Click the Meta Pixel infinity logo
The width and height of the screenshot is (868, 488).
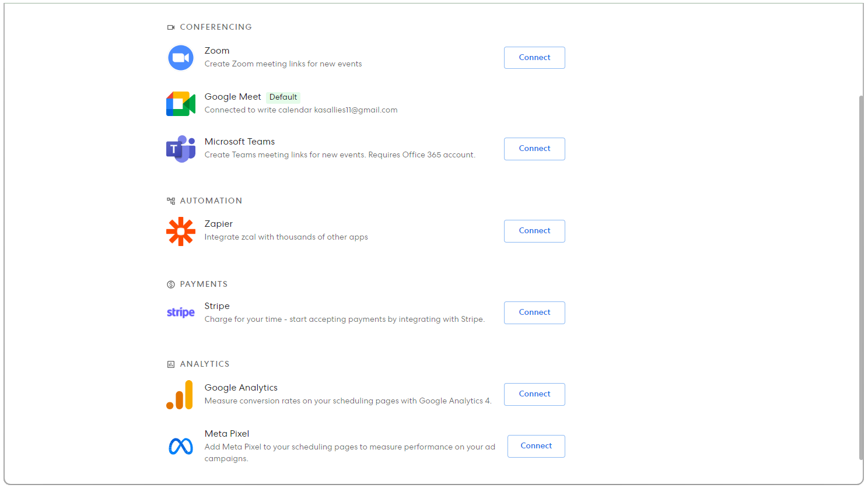181,447
